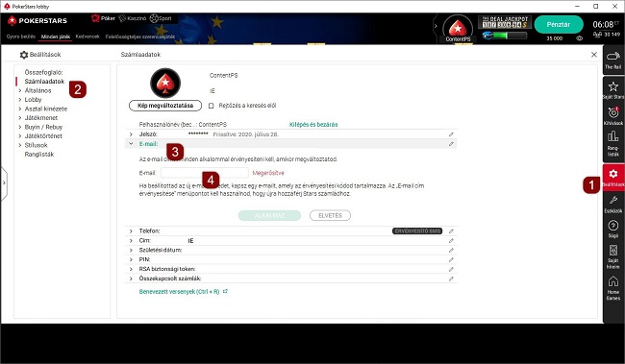Viewport: 625px width, 364px height.
Task: Click the profile picture spade avatar
Action: click(165, 83)
